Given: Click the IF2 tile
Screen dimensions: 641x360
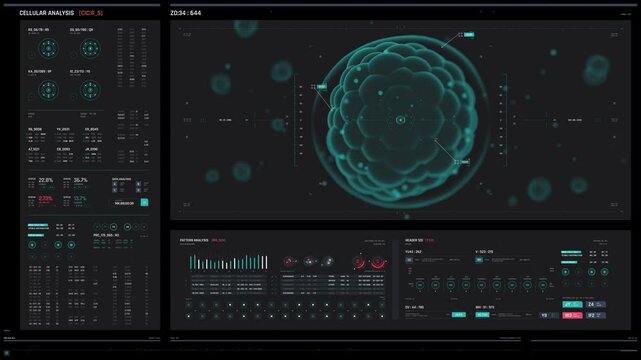Looking at the screenshot, I should [596, 315].
